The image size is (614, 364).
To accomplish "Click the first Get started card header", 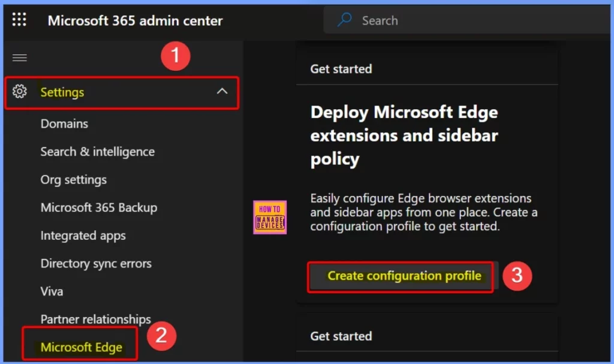I will [341, 69].
